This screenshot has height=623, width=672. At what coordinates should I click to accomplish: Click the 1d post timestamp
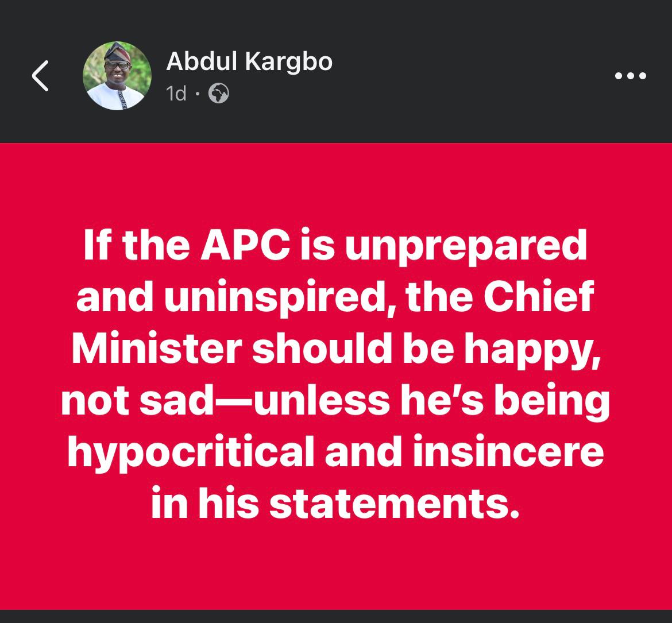[176, 93]
